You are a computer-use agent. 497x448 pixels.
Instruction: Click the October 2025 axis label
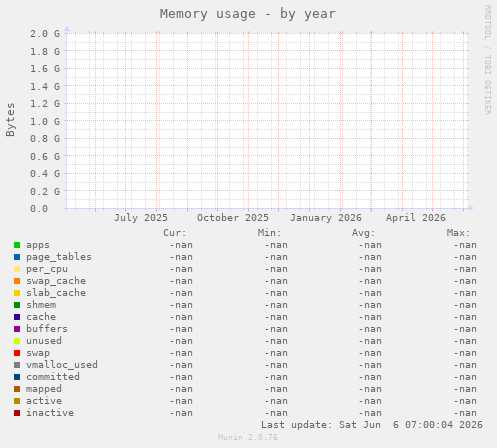[x=233, y=218]
